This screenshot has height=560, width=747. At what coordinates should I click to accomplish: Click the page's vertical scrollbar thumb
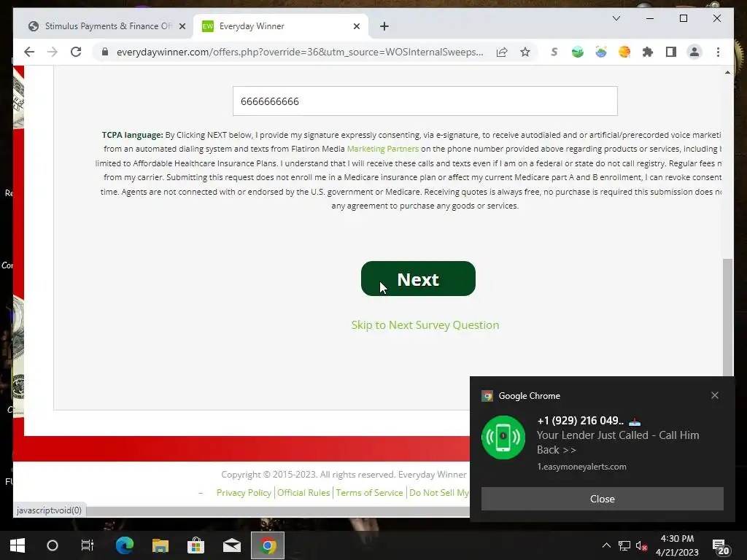click(727, 317)
